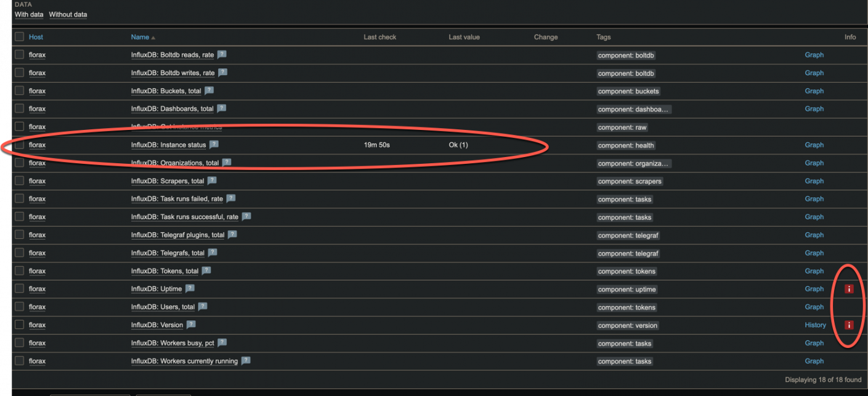
Task: Show description icon for Telegrafs, total
Action: pos(213,253)
